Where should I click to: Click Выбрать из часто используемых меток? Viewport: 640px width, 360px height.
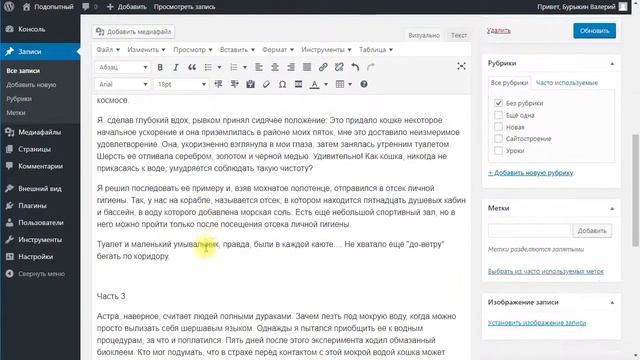click(x=546, y=271)
